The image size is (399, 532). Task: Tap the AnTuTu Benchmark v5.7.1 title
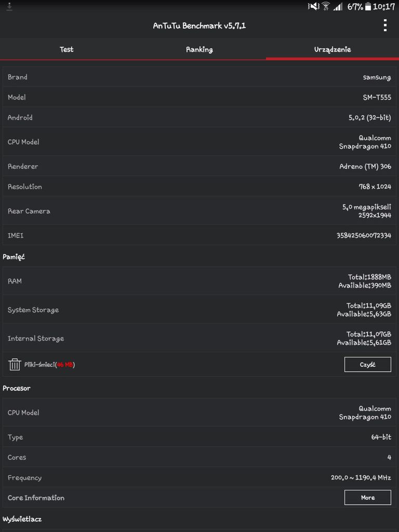[x=199, y=25]
